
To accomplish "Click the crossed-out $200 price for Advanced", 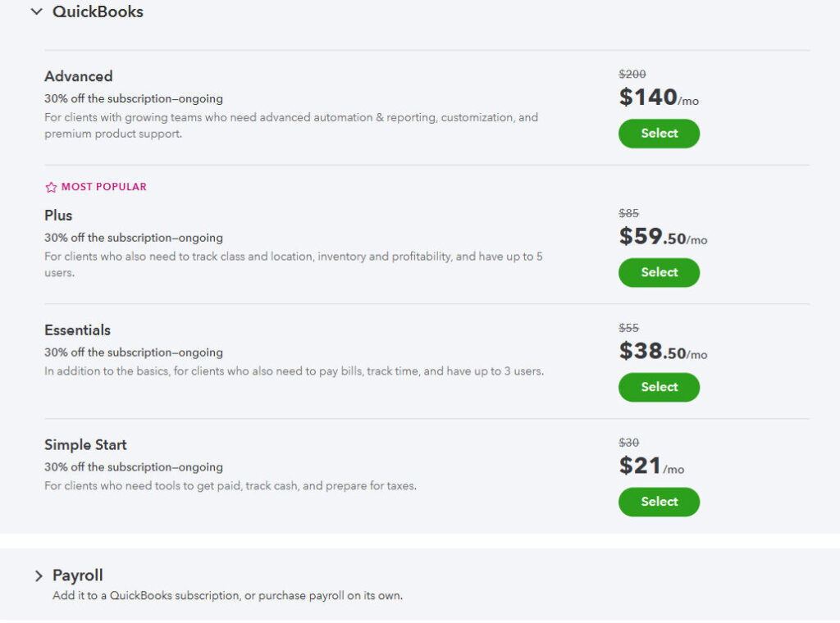I will (631, 74).
